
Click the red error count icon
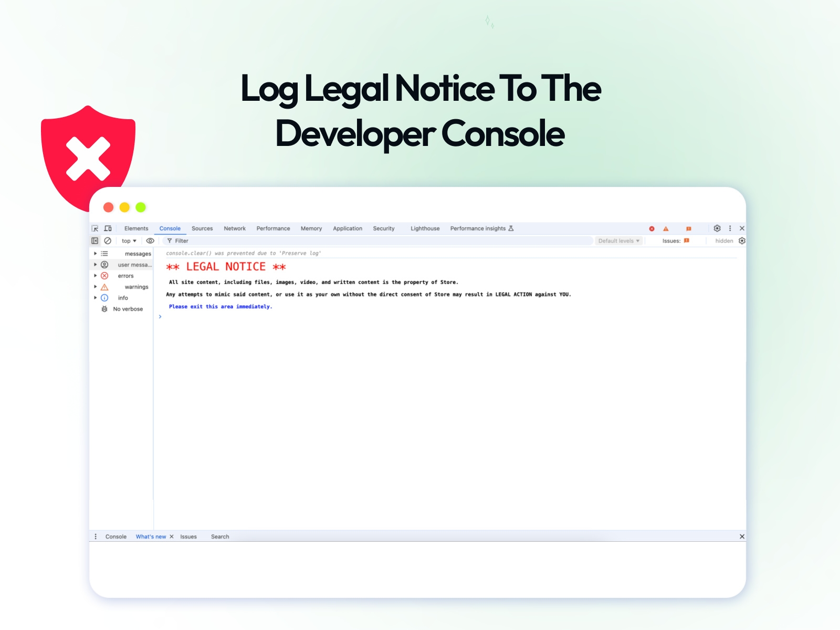(652, 228)
